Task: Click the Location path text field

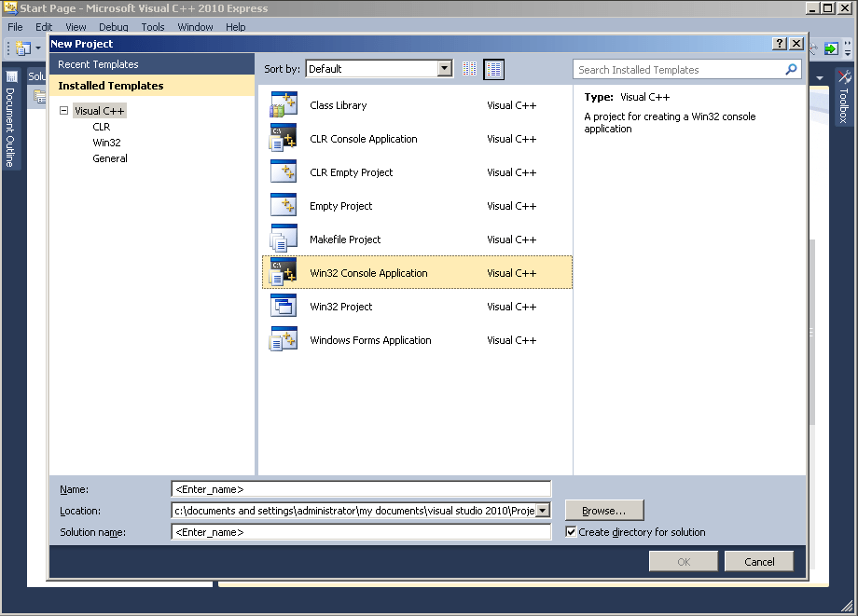Action: tap(354, 510)
